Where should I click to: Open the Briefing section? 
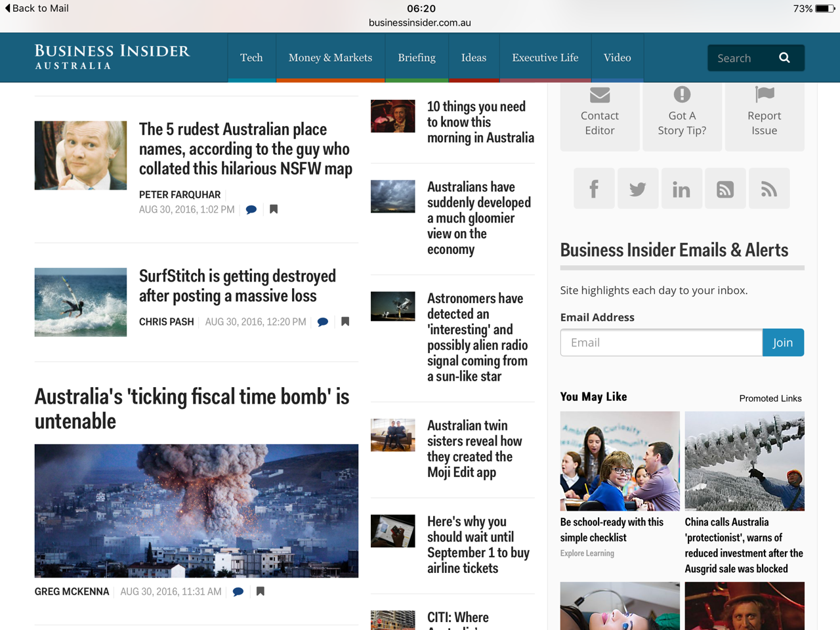click(417, 58)
